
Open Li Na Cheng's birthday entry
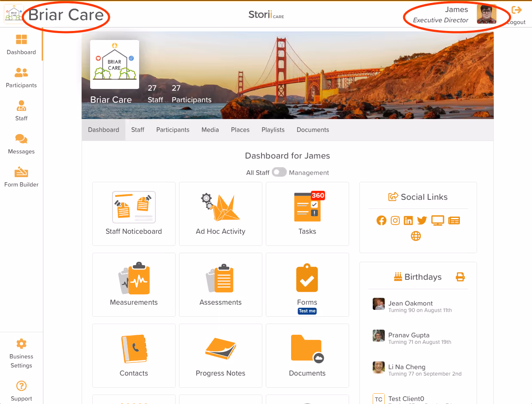click(x=418, y=370)
